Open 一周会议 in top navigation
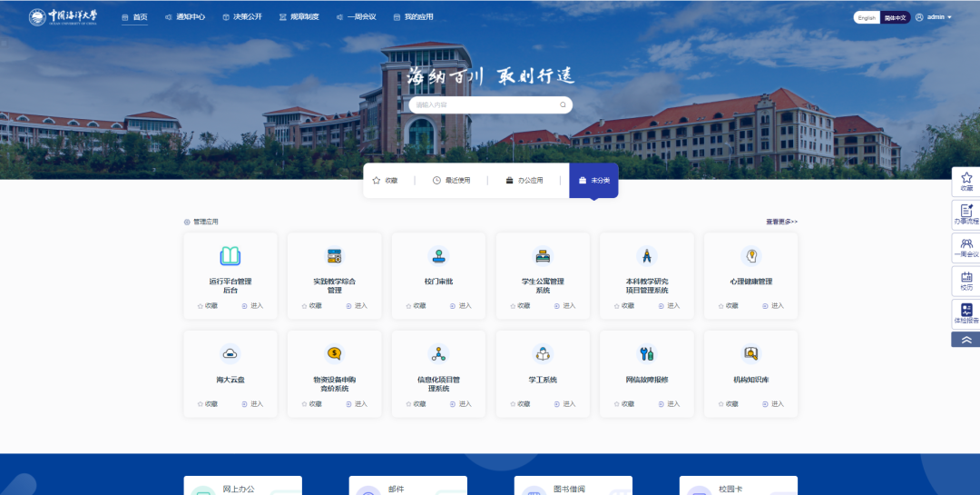Image resolution: width=980 pixels, height=495 pixels. coord(357,17)
